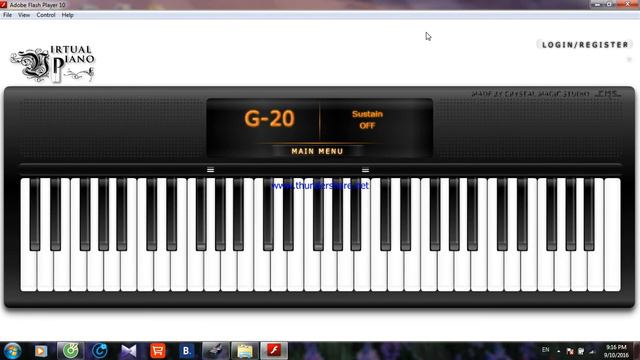Screen dimensions: 640x360
Task: Click the G-20 key assist display
Action: click(x=269, y=119)
